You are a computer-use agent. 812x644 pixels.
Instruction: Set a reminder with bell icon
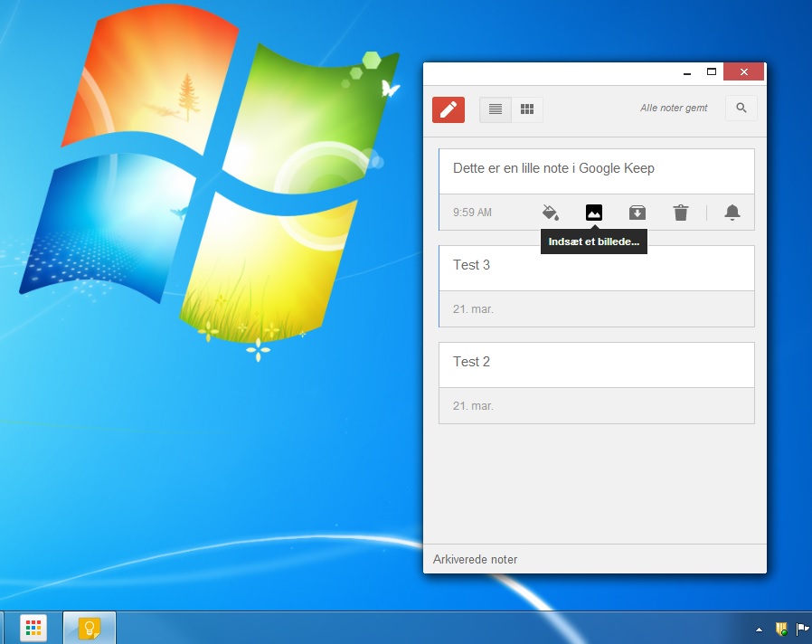point(732,213)
